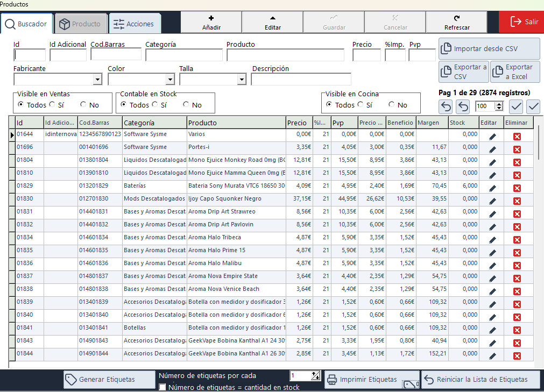Viewport: 544px width, 392px height.
Task: Click the Añadir plus toolbar button
Action: [x=211, y=23]
